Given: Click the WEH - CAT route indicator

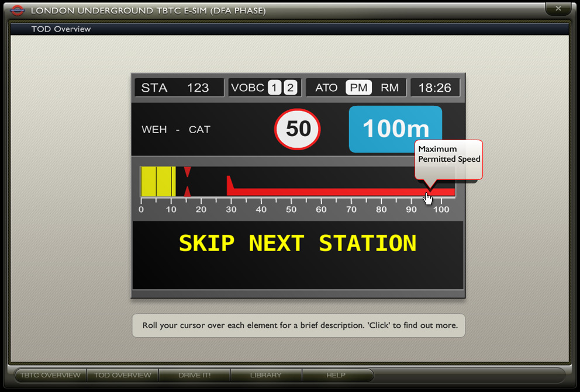Looking at the screenshot, I should click(177, 130).
